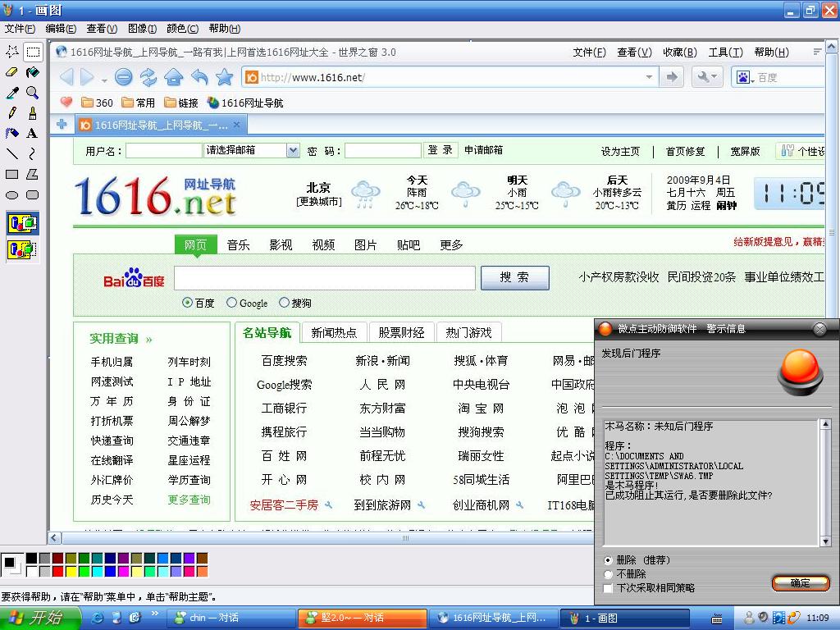Select the Rounded Rectangle tool in Paint
The height and width of the screenshot is (630, 840).
(33, 195)
